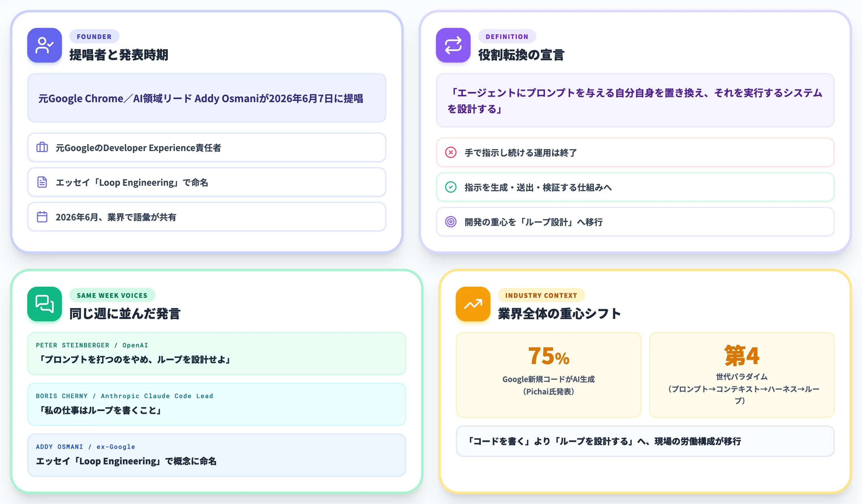Click the heading 業界全体の重心シフト
The height and width of the screenshot is (504, 862).
(x=559, y=314)
